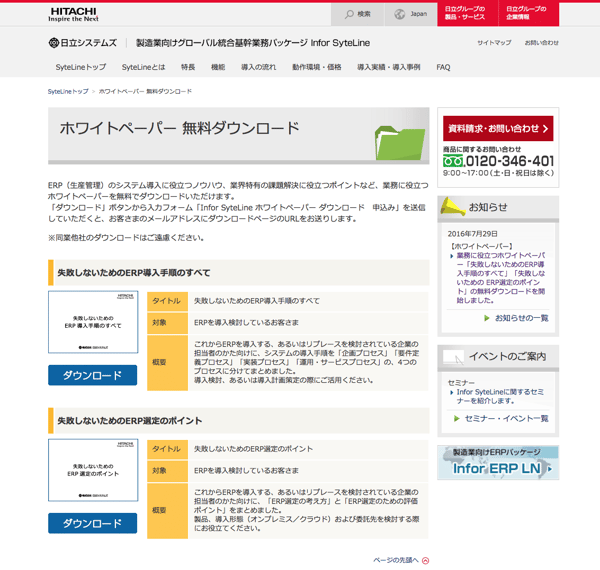The image size is (600, 570).
Task: Open the サイトマップ link
Action: [x=494, y=43]
